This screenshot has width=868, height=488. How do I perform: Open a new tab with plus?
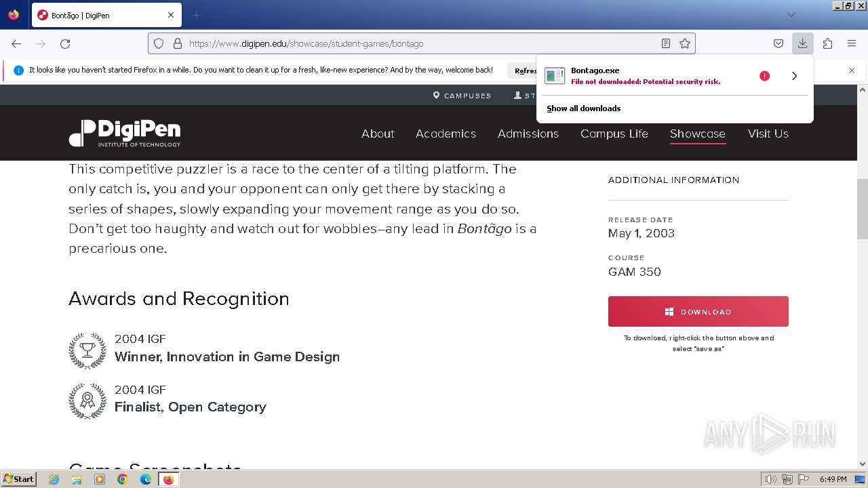[x=196, y=15]
